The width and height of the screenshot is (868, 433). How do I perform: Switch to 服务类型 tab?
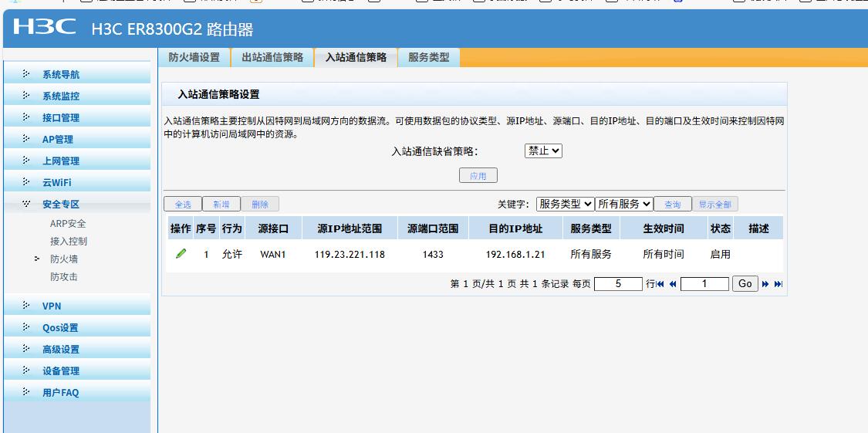429,58
